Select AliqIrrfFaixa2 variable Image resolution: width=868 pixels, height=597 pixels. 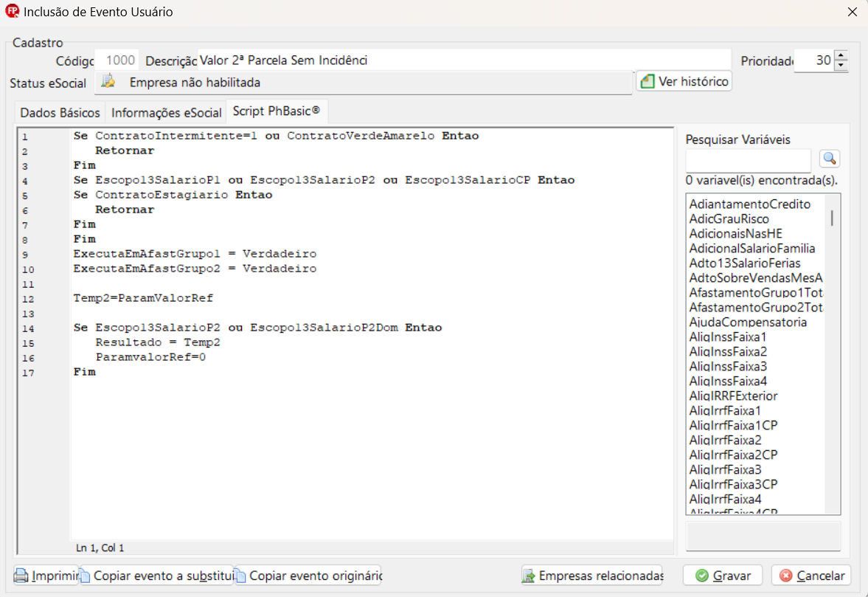coord(725,441)
